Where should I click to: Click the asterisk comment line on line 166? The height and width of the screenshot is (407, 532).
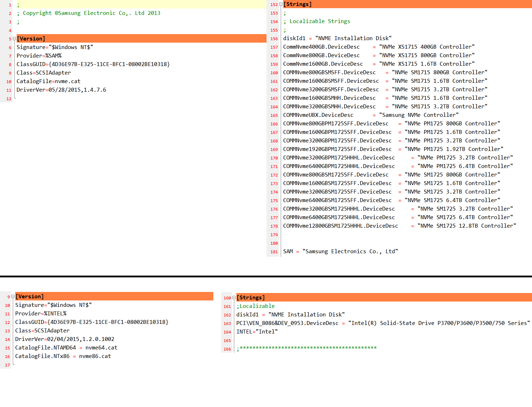pyautogui.click(x=307, y=348)
